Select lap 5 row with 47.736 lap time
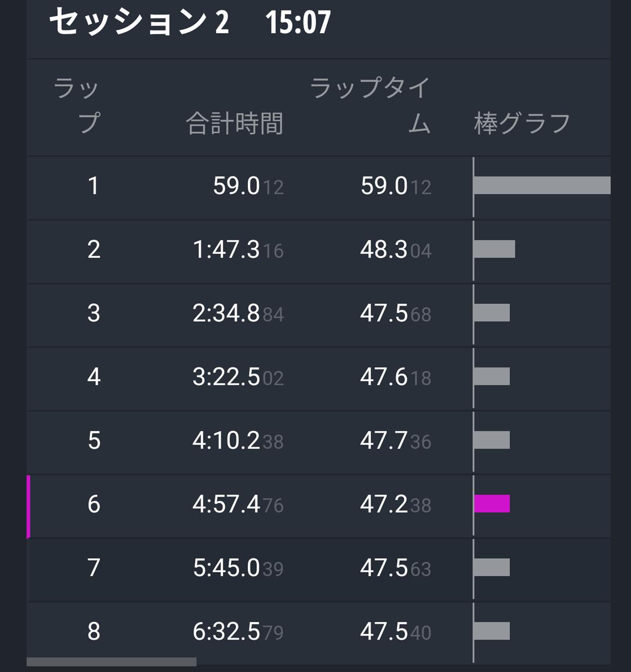Screen dimensions: 631x672 click(319, 441)
